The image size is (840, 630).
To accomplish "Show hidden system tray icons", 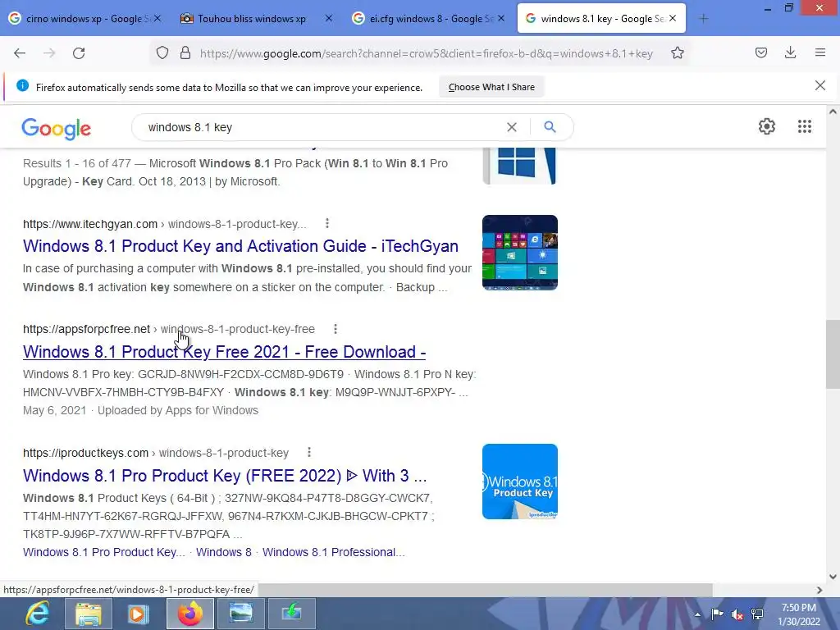I will (x=697, y=614).
